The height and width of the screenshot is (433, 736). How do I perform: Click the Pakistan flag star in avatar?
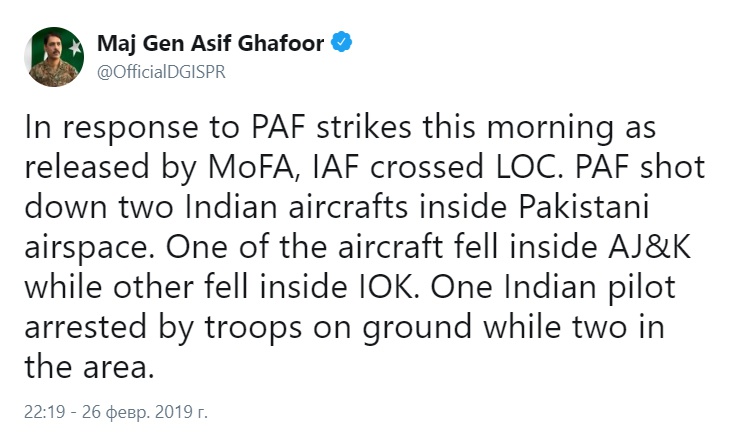[x=75, y=47]
